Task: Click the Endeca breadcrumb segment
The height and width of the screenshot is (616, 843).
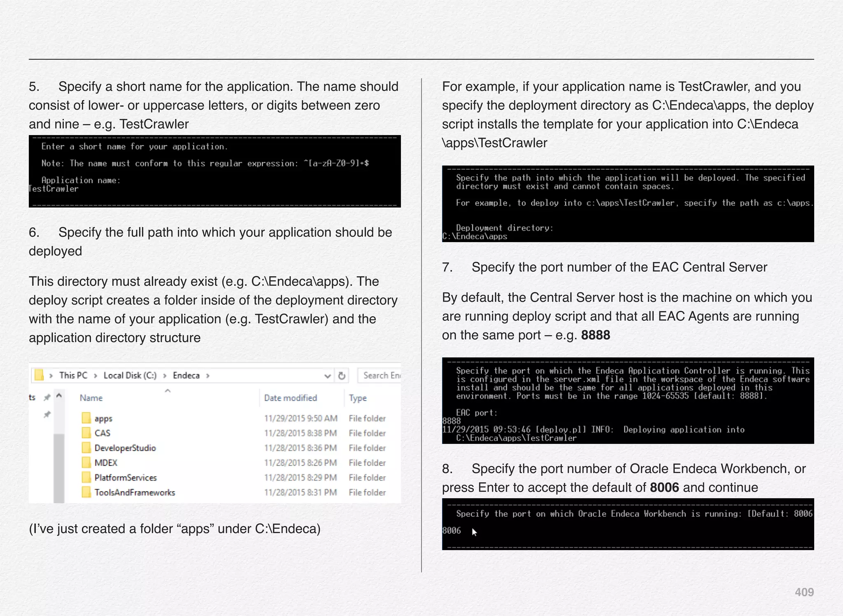Action: (186, 375)
